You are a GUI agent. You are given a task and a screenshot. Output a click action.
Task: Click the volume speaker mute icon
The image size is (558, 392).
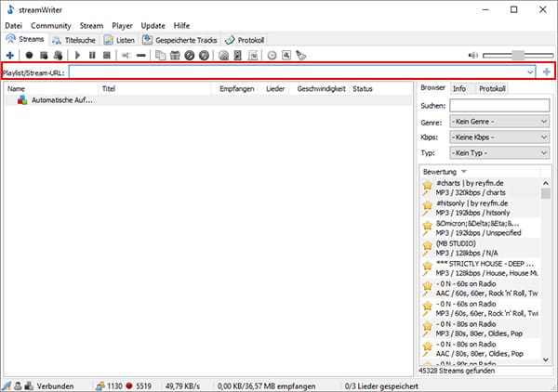(x=473, y=55)
